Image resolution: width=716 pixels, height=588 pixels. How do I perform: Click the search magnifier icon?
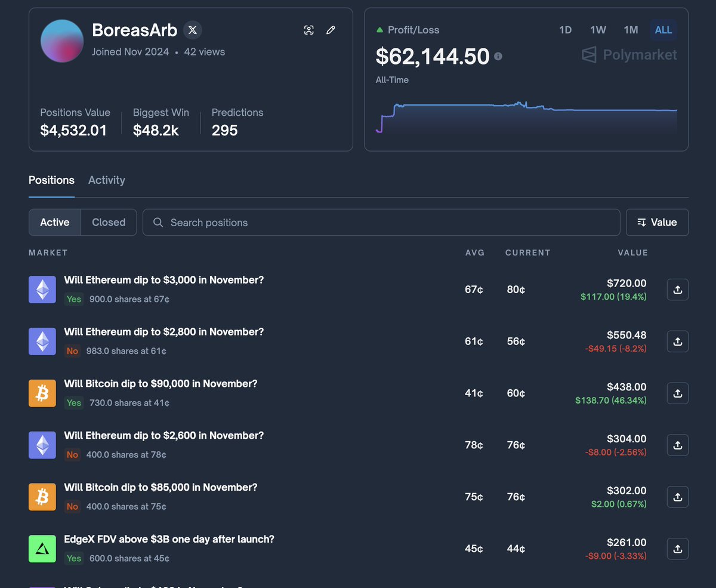158,222
